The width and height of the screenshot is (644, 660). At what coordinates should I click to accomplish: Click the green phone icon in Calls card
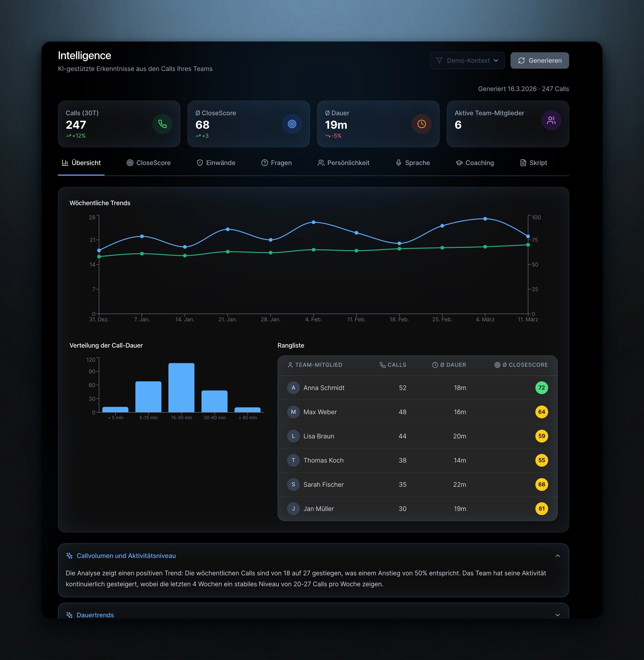click(162, 124)
